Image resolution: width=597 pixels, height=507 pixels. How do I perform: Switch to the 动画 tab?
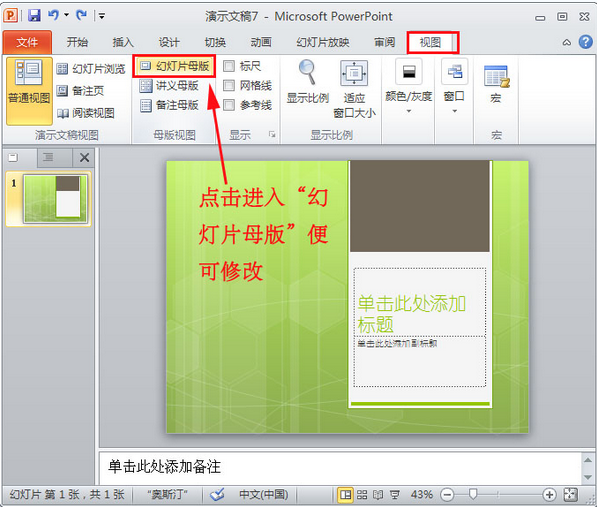point(261,42)
